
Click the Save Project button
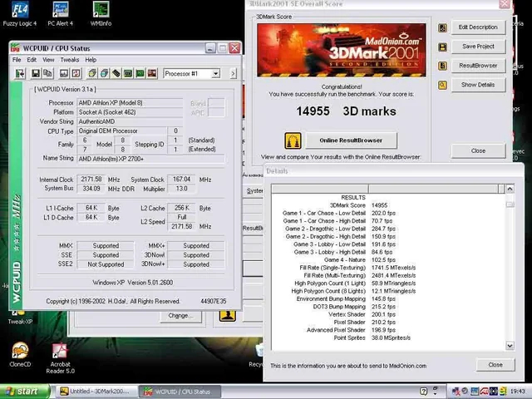478,47
